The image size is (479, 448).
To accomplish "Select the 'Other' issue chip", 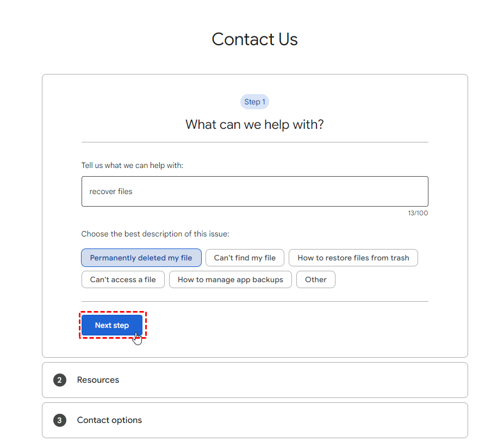I will point(316,279).
